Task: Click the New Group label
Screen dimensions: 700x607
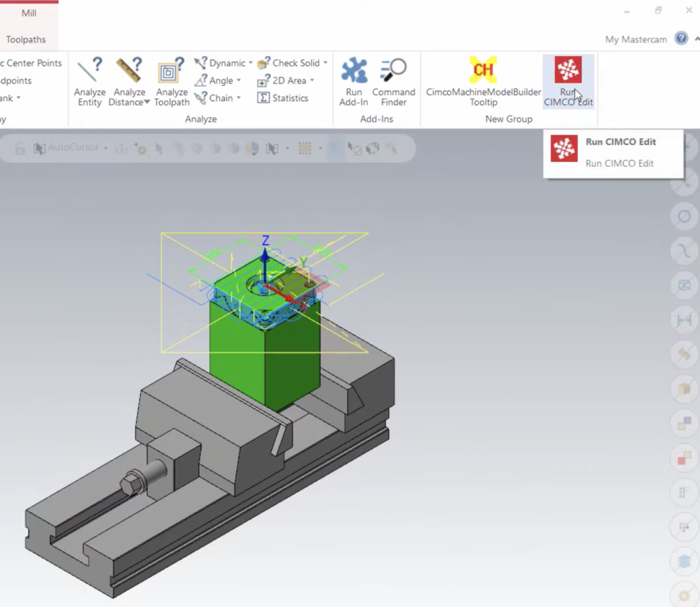Action: coord(509,119)
